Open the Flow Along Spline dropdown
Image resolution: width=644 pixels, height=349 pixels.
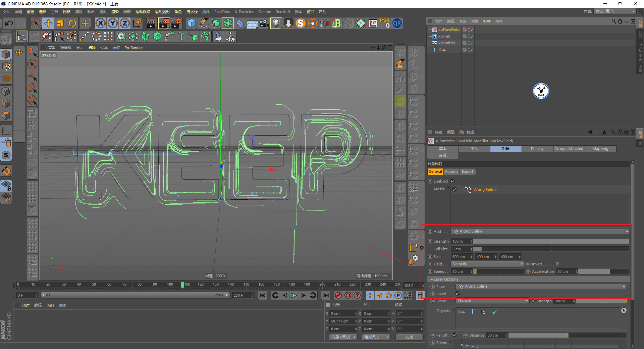click(541, 287)
